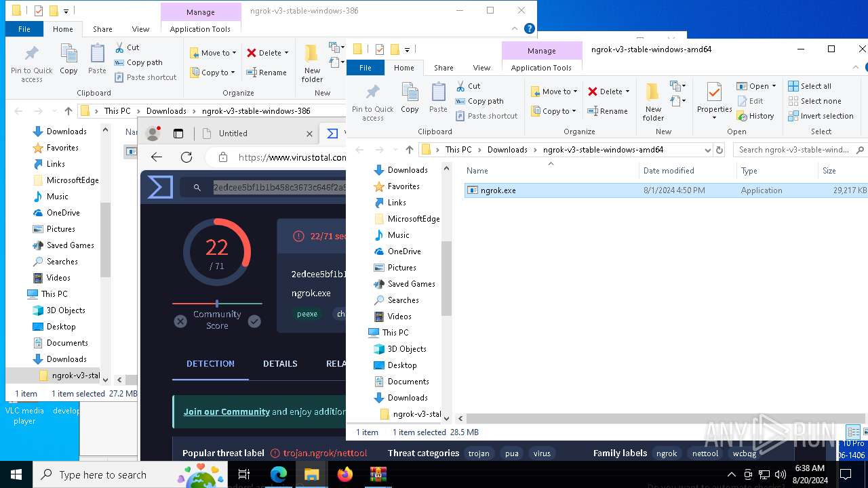Open View tab in amd64 window
This screenshot has height=488, width=868.
(481, 68)
